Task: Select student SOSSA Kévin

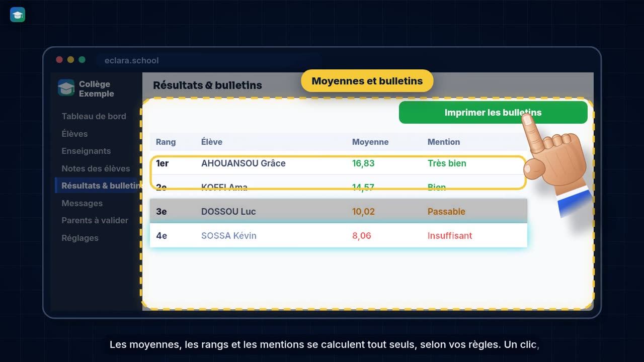Action: (229, 236)
